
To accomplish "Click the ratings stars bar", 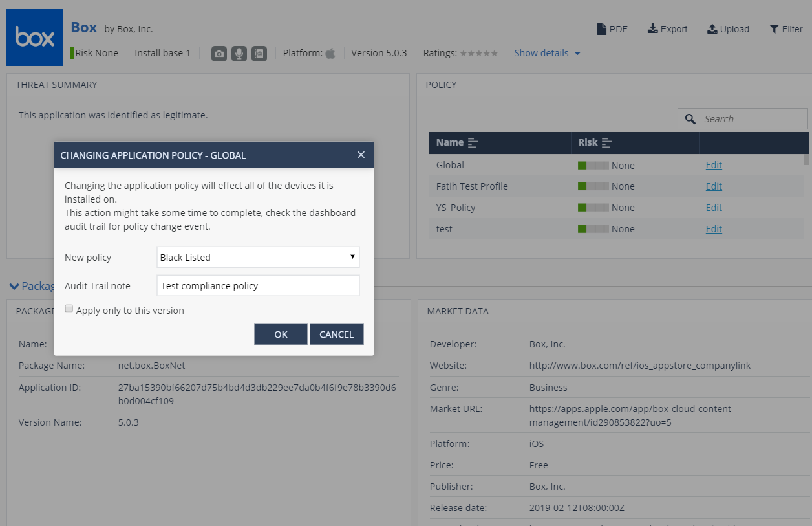I will tap(479, 53).
